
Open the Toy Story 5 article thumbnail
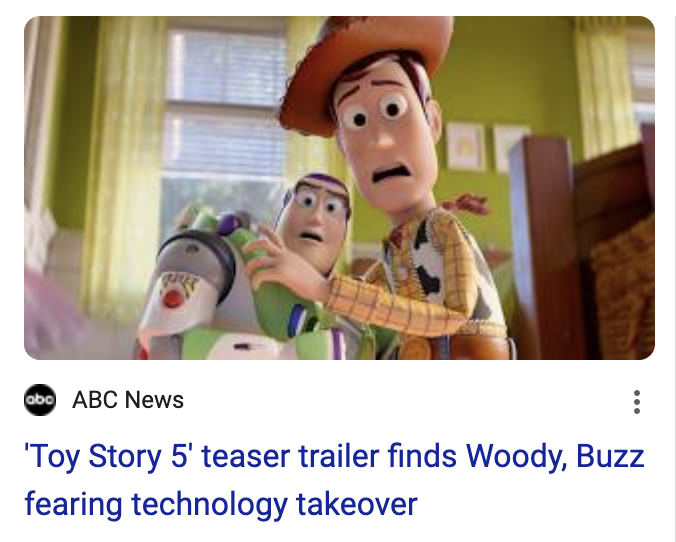click(x=339, y=188)
